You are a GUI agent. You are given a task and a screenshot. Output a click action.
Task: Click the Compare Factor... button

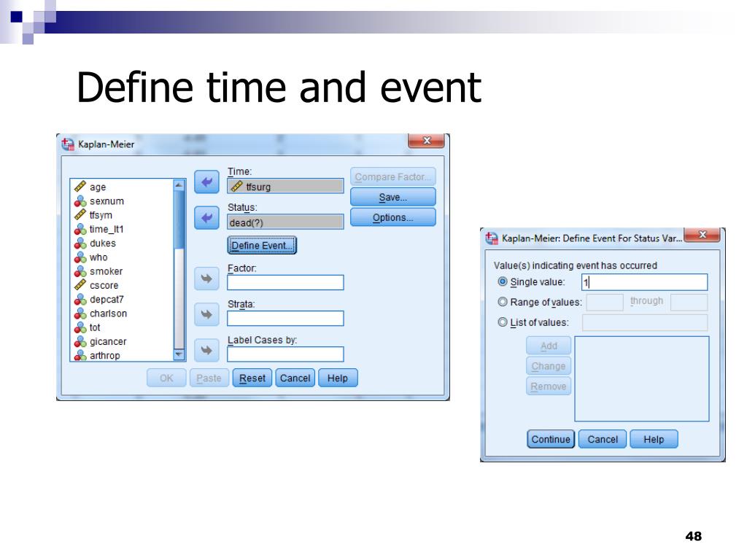[x=393, y=176]
